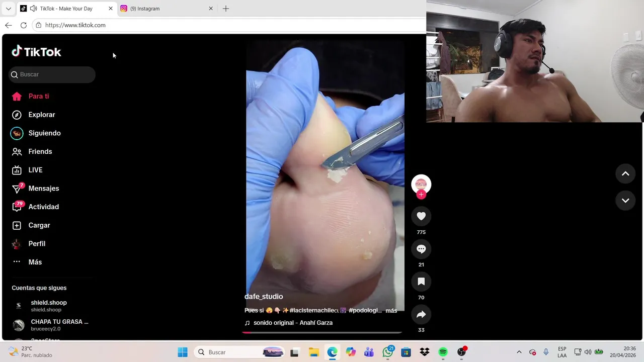
Task: Open Microsoft Store from the taskbar
Action: [x=406, y=352]
